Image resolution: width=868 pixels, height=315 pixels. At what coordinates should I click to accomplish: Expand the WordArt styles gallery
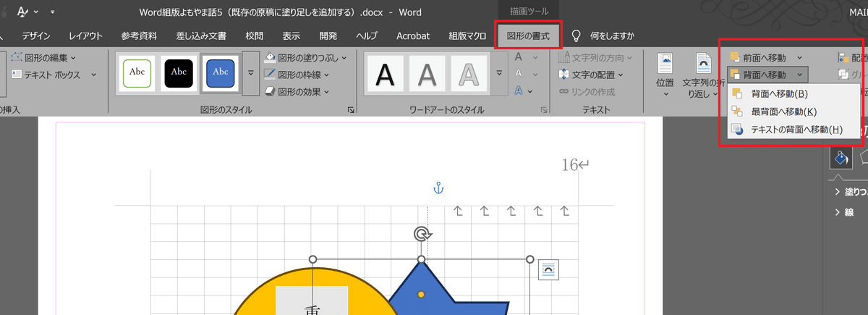[499, 73]
